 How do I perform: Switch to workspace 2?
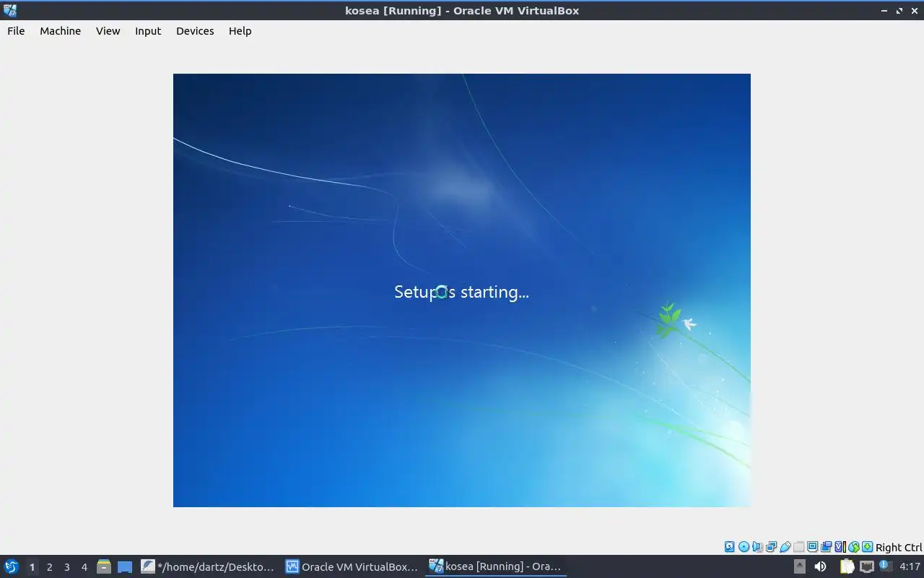point(49,566)
